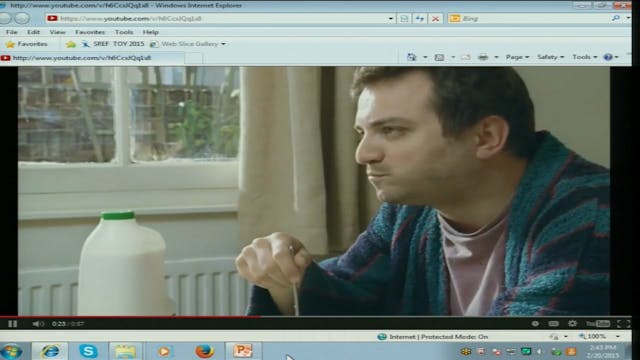The image size is (640, 360).
Task: Expand the Page dropdown menu
Action: [517, 57]
